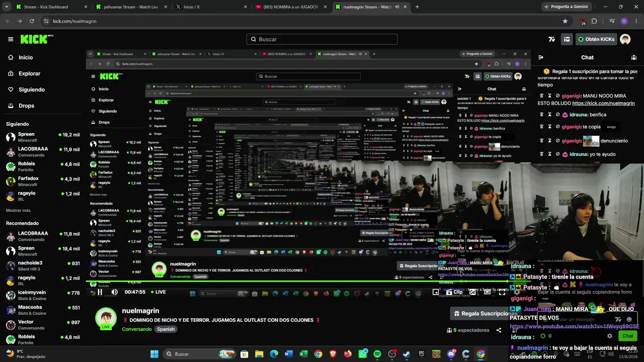Click the Spanish language tag
This screenshot has width=644, height=362.
(x=166, y=329)
